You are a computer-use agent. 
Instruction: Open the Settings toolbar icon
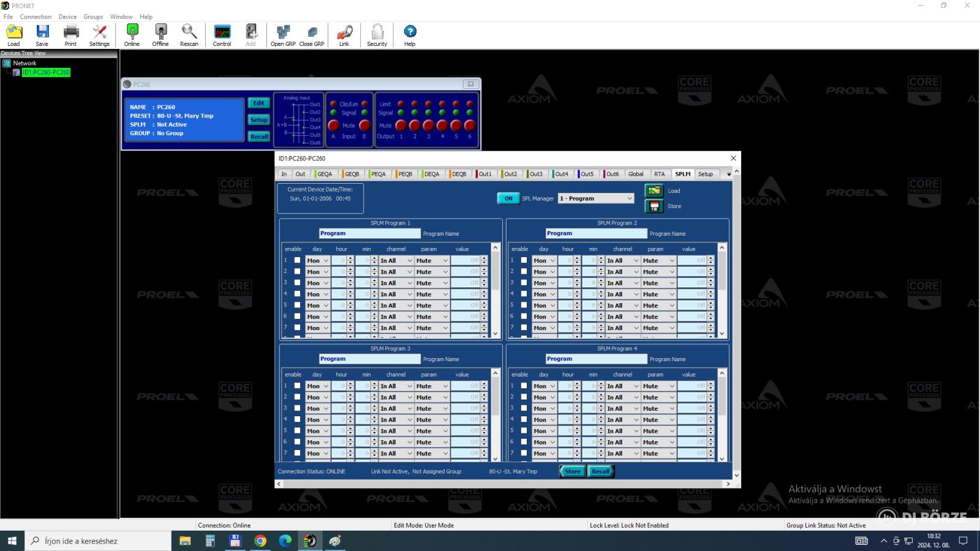(x=99, y=35)
